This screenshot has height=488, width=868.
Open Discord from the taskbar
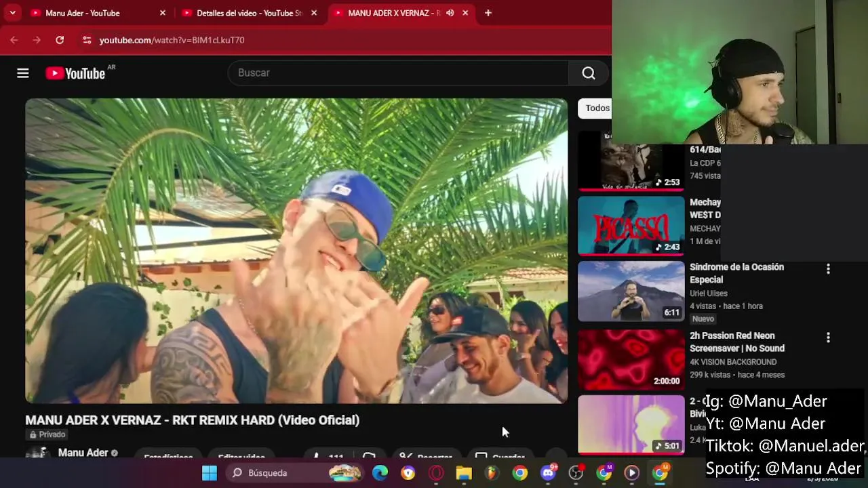548,473
